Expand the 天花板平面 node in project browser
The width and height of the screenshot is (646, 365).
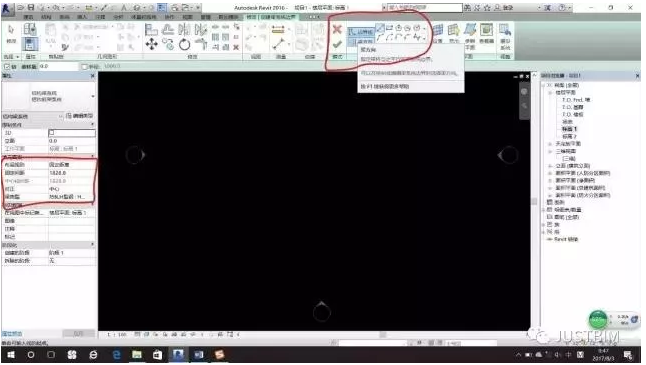(x=550, y=144)
